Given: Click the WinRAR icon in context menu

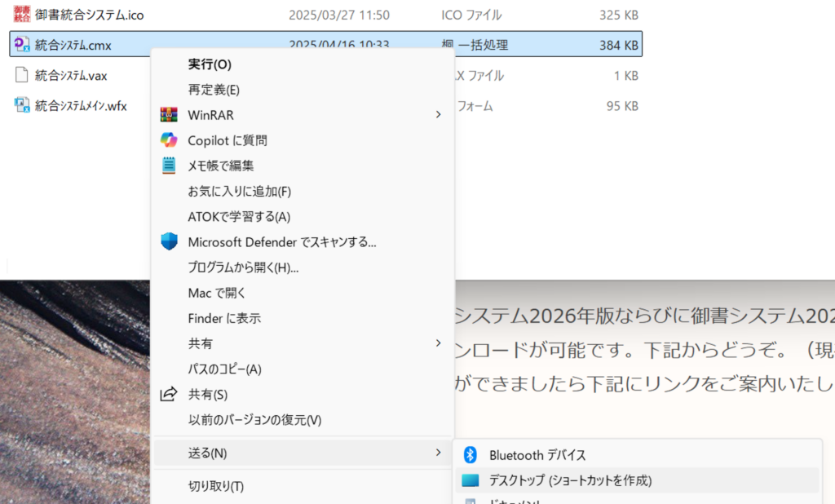Looking at the screenshot, I should click(169, 115).
